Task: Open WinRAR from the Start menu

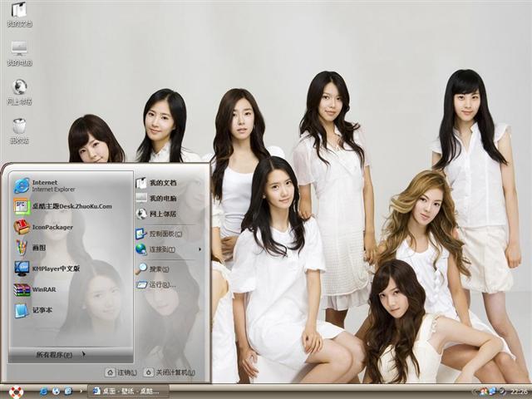Action: pyautogui.click(x=46, y=289)
